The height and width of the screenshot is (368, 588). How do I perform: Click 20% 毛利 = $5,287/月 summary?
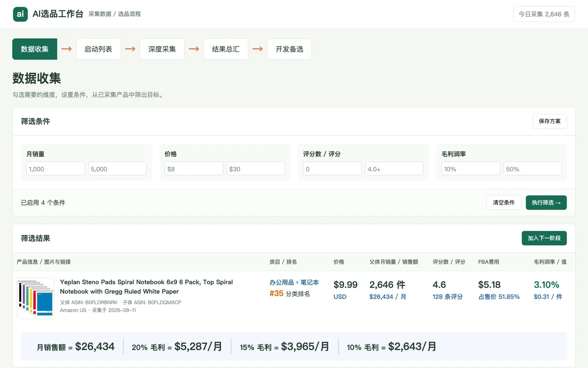pyautogui.click(x=177, y=346)
